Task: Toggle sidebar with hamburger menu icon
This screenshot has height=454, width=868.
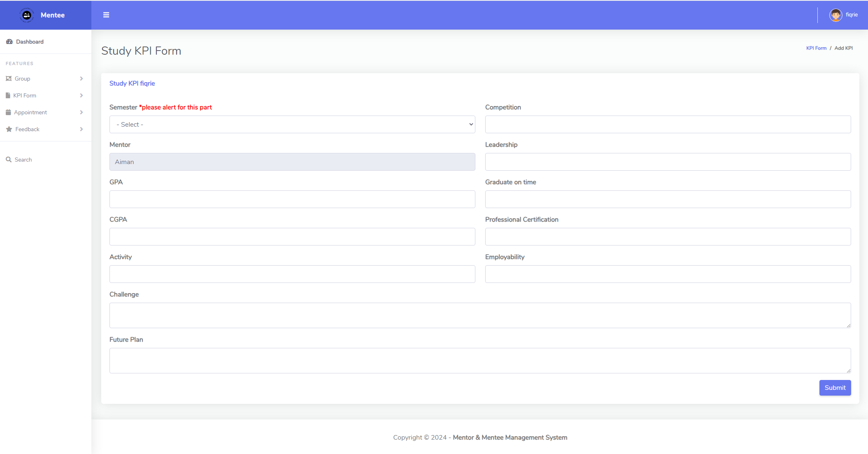Action: pos(106,15)
